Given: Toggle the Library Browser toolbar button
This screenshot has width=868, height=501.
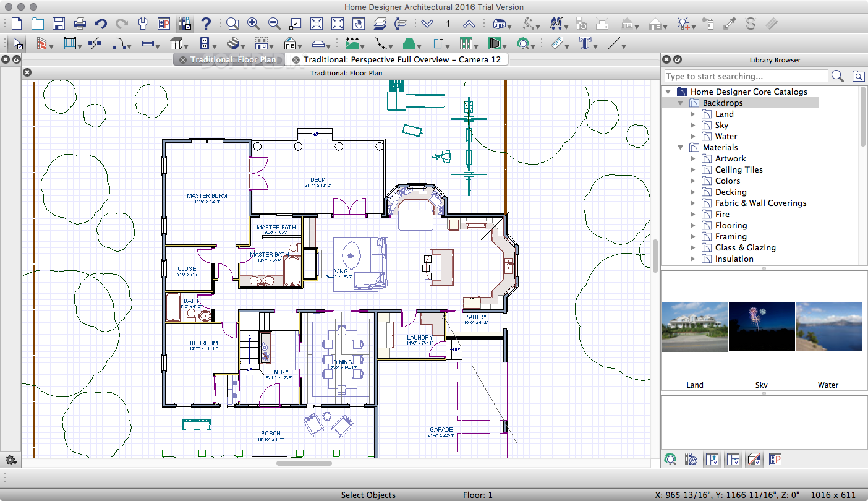Looking at the screenshot, I should coord(185,24).
